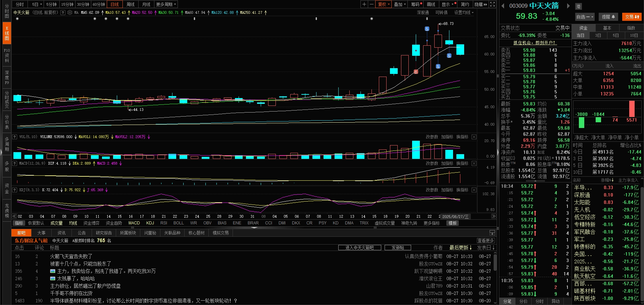Image resolution: width=644 pixels, height=305 pixels.
Task: Open help for KDJ indicator
Action: coord(14,190)
